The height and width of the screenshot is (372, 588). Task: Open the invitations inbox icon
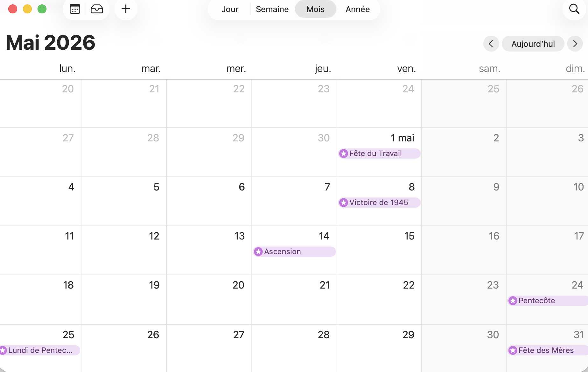click(97, 9)
